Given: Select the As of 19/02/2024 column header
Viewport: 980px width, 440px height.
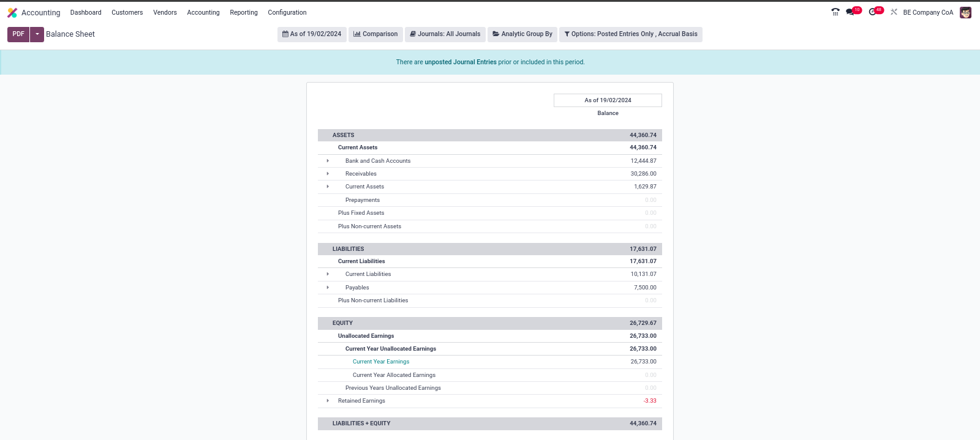Looking at the screenshot, I should (x=608, y=100).
